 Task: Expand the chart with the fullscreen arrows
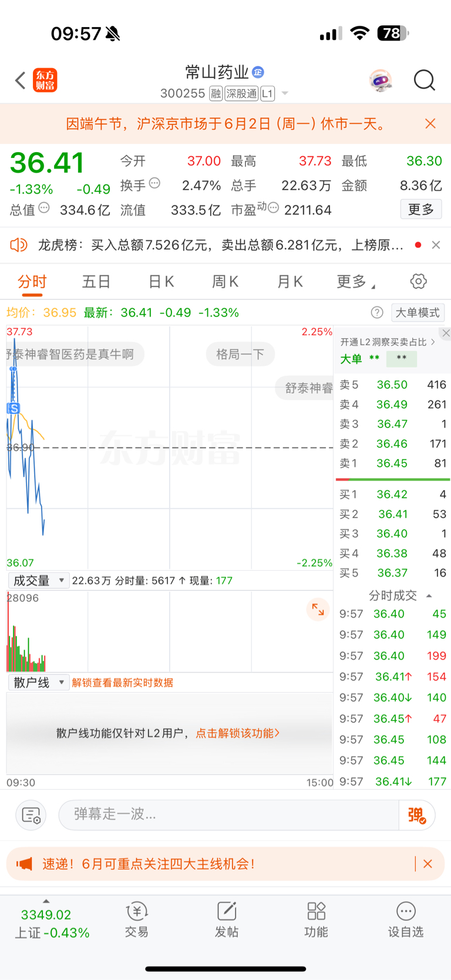pyautogui.click(x=318, y=609)
